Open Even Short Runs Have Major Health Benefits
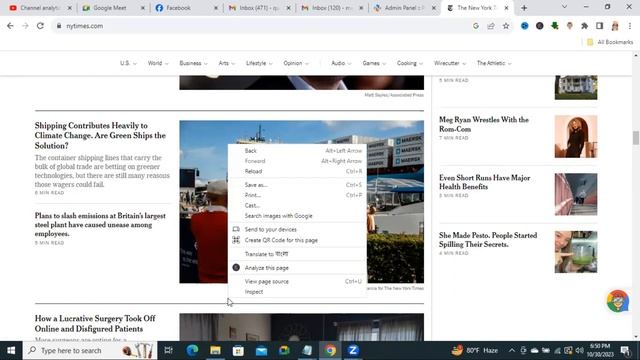 click(x=484, y=182)
